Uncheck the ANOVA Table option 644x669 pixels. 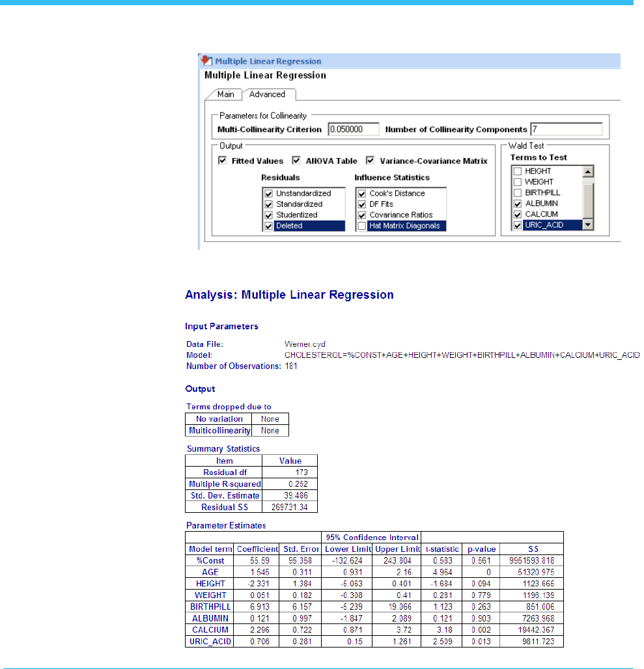click(296, 161)
